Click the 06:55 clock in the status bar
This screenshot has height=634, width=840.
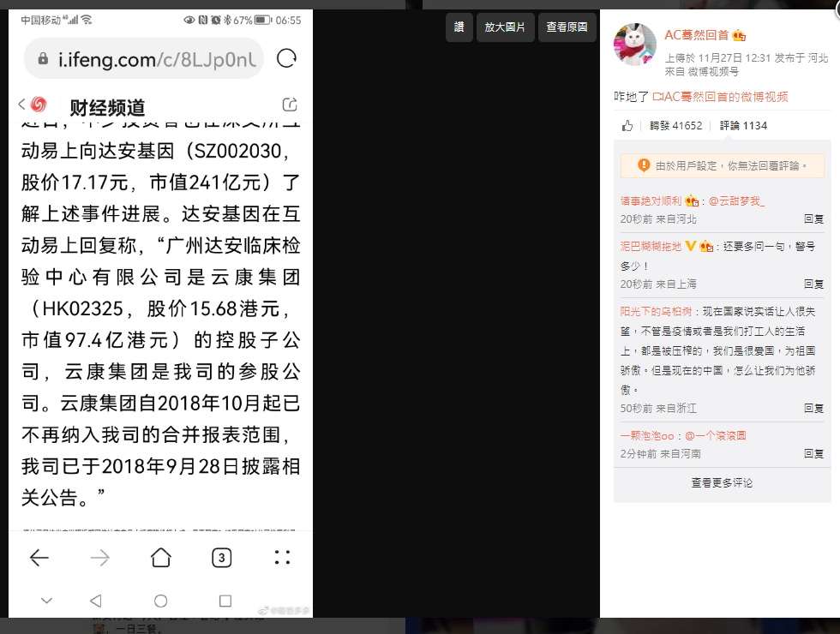(288, 21)
